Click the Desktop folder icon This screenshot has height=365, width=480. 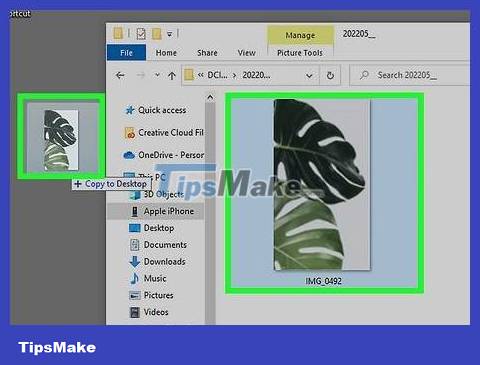(134, 228)
